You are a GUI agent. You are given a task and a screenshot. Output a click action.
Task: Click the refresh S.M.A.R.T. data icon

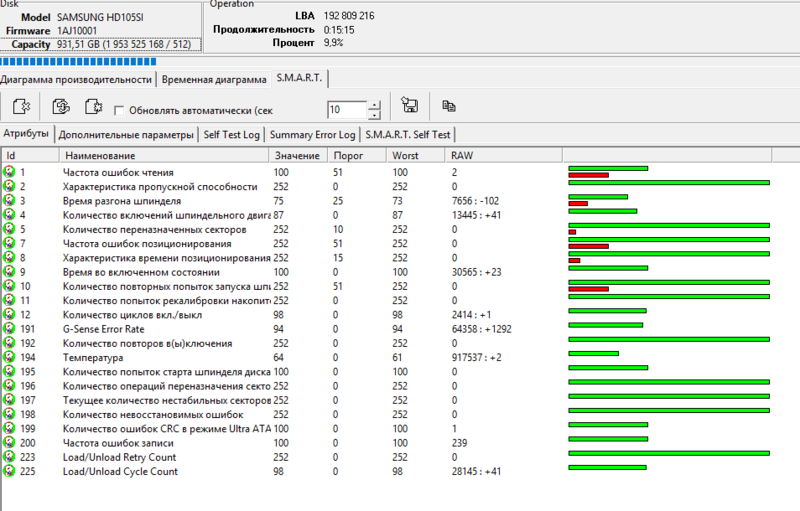tap(61, 107)
